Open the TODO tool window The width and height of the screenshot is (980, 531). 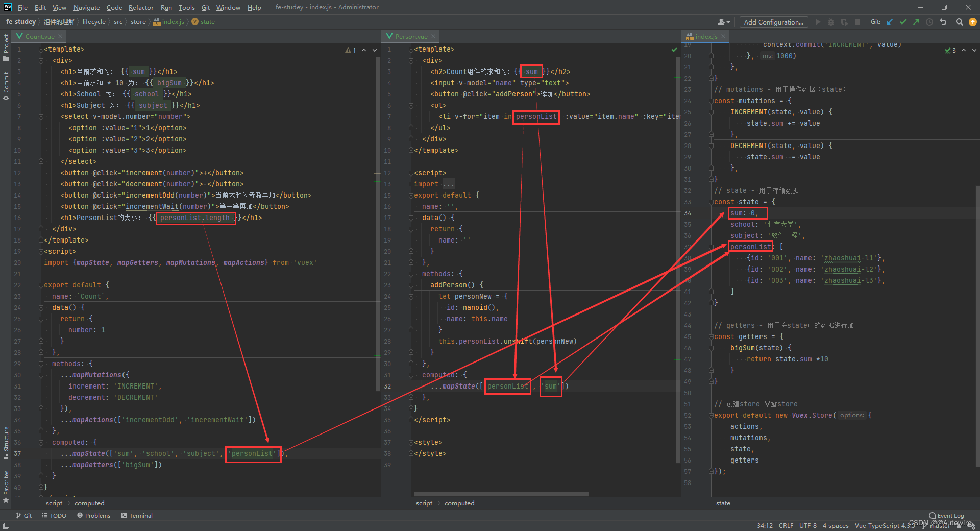pos(54,516)
